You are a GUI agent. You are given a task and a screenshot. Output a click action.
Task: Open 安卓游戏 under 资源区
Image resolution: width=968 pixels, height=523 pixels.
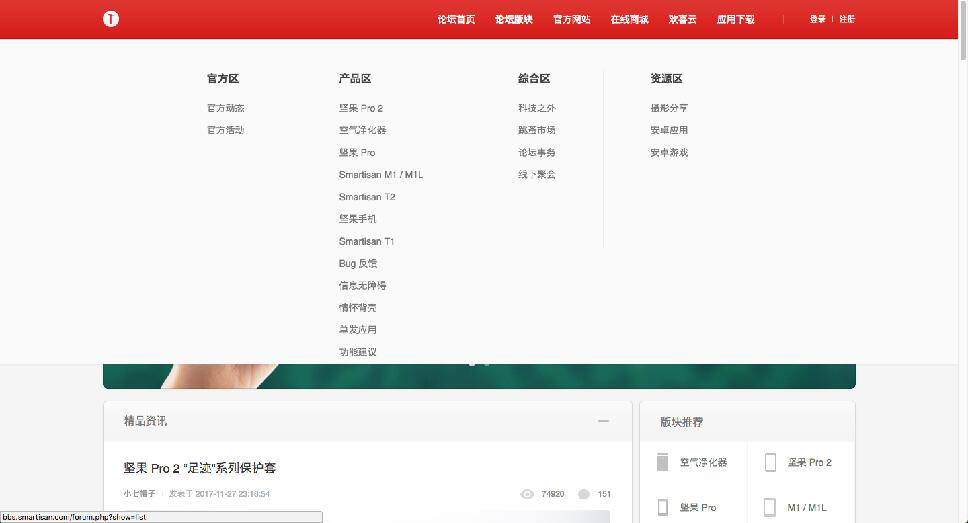(x=669, y=153)
